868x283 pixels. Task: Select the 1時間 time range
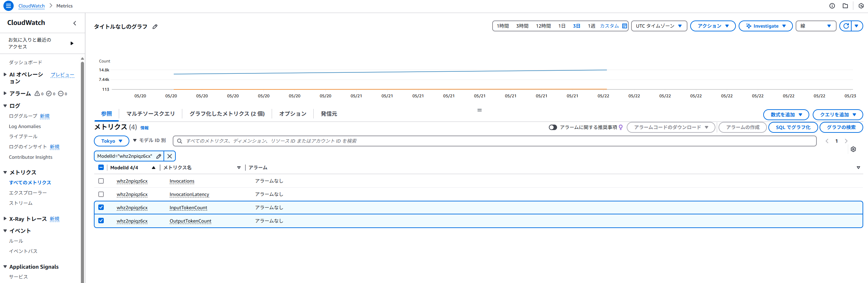(x=503, y=26)
